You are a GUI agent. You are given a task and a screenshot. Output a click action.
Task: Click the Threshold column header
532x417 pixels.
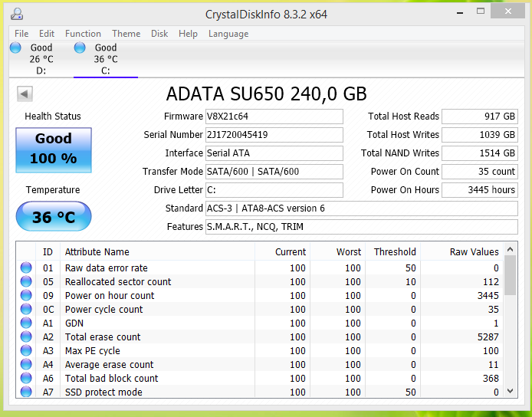pos(393,251)
